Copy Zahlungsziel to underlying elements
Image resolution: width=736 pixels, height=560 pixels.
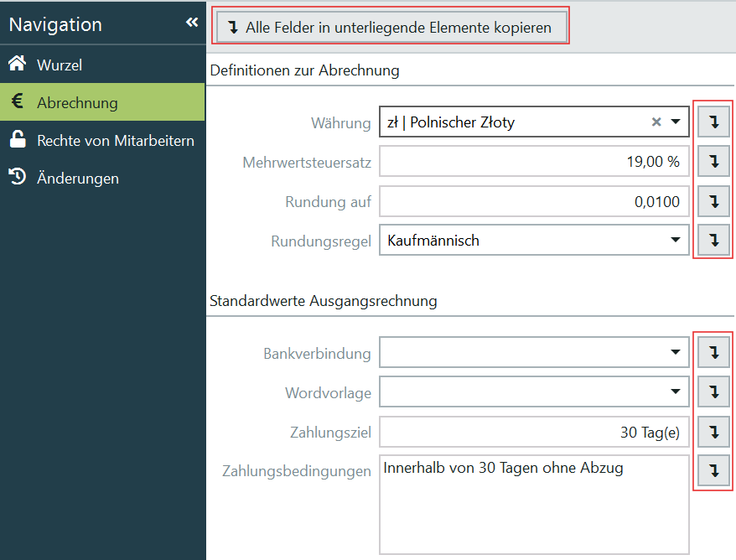pyautogui.click(x=713, y=432)
